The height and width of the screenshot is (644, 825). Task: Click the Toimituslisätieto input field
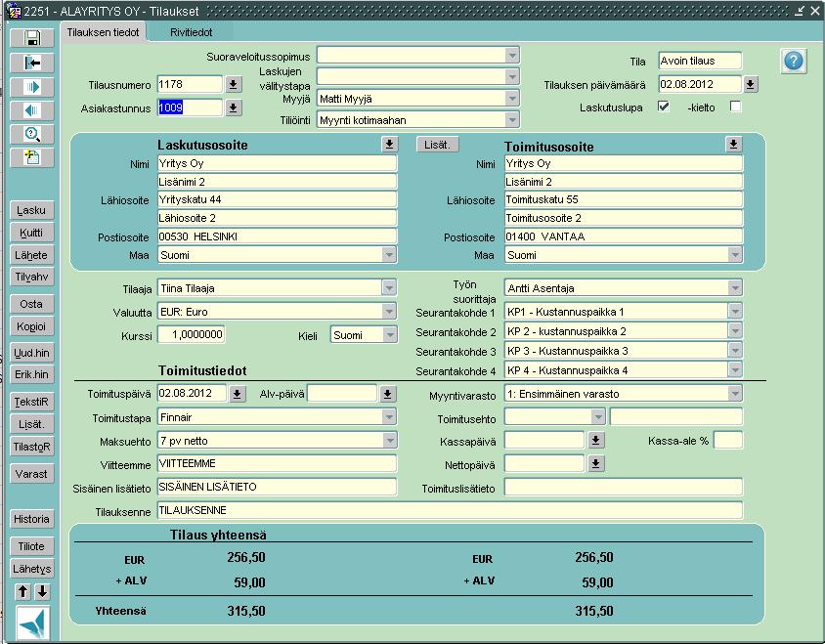pyautogui.click(x=624, y=488)
